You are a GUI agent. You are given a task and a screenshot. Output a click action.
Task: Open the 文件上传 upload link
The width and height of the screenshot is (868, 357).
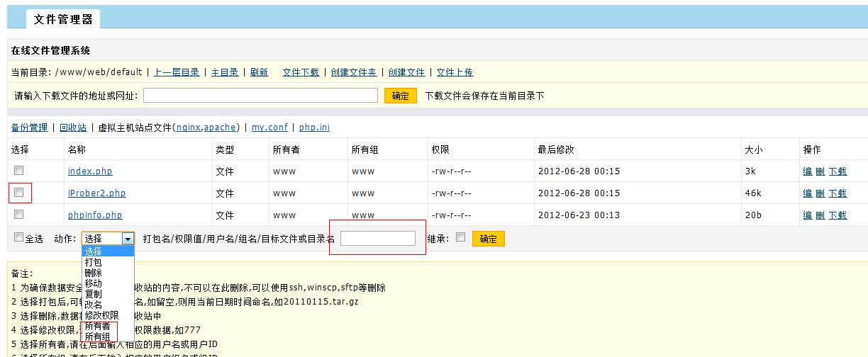[x=455, y=72]
